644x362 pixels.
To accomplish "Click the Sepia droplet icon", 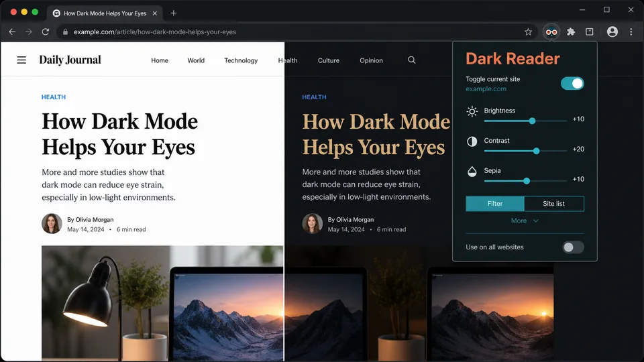I will (472, 171).
